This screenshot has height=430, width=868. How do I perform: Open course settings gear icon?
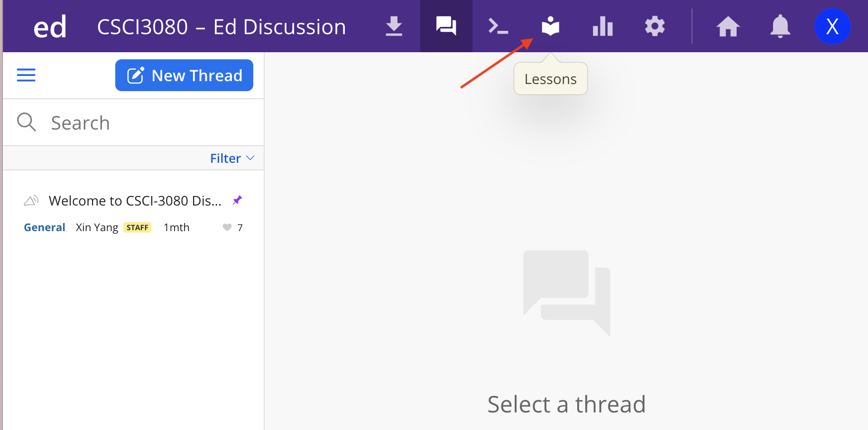pos(655,27)
